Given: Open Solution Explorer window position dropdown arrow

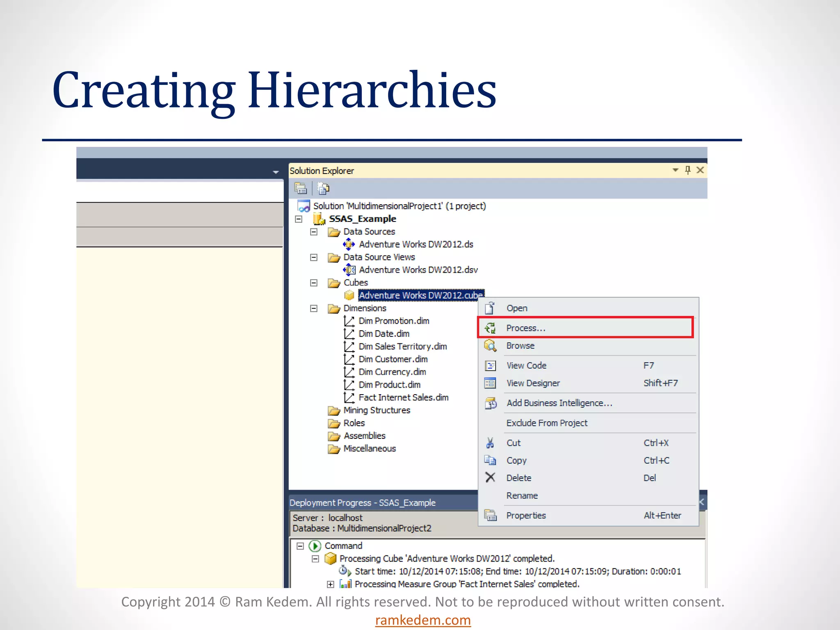Looking at the screenshot, I should (675, 170).
